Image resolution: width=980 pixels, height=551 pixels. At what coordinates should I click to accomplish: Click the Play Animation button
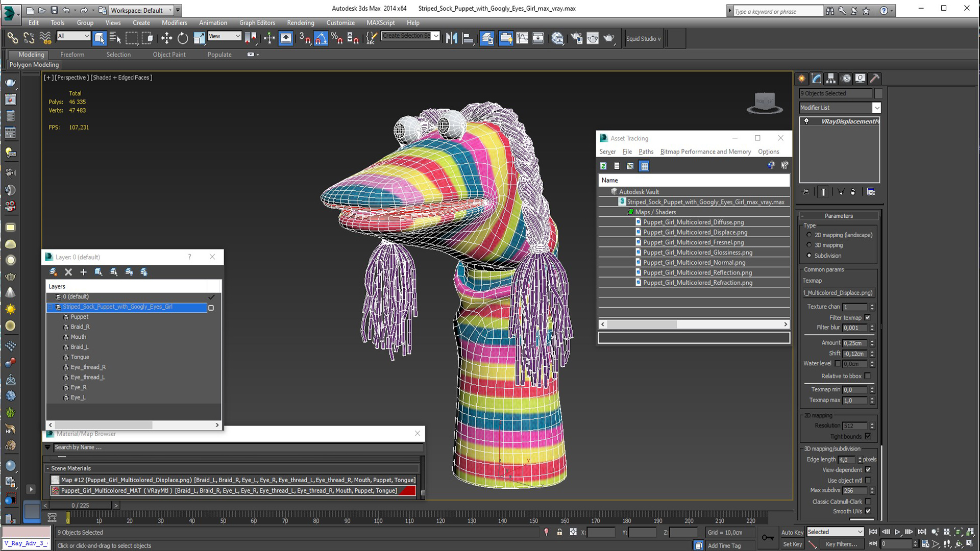click(x=897, y=532)
